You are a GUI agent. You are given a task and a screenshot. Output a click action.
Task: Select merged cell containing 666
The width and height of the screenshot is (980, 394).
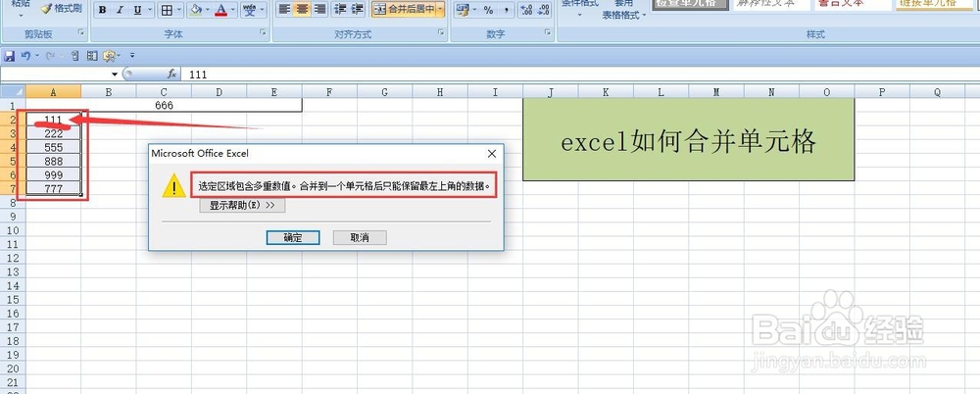pyautogui.click(x=164, y=105)
